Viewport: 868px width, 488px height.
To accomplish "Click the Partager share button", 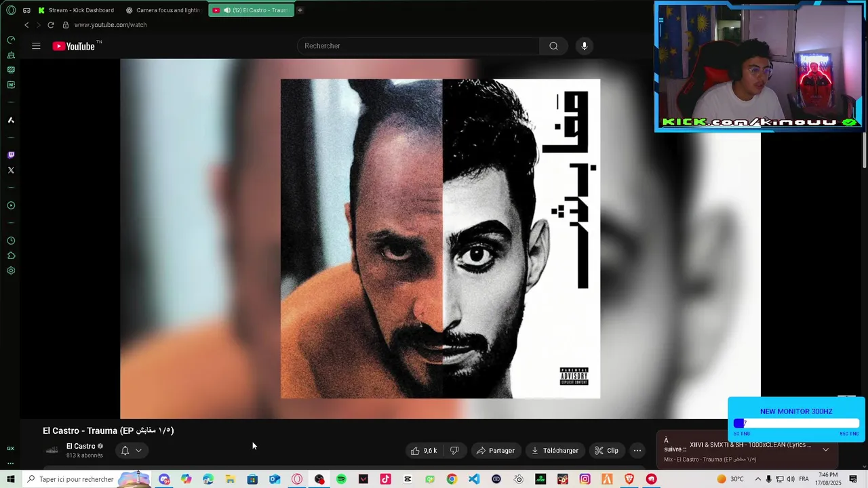I will click(x=496, y=450).
